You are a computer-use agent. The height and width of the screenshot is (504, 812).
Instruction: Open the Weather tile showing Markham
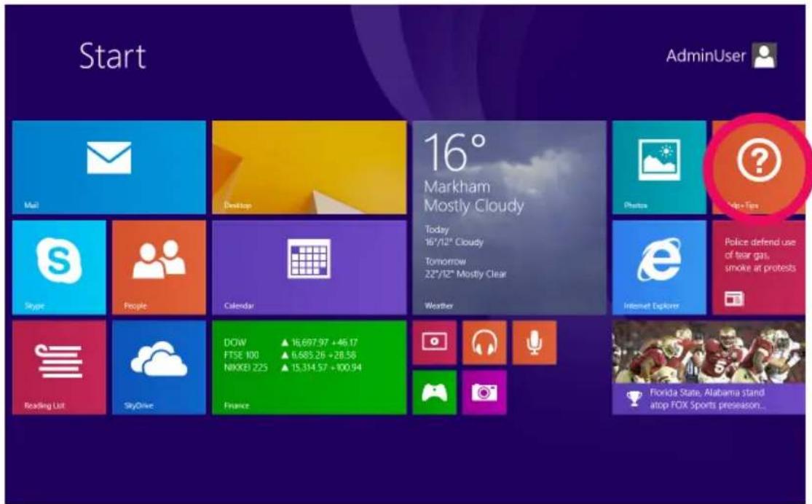509,217
